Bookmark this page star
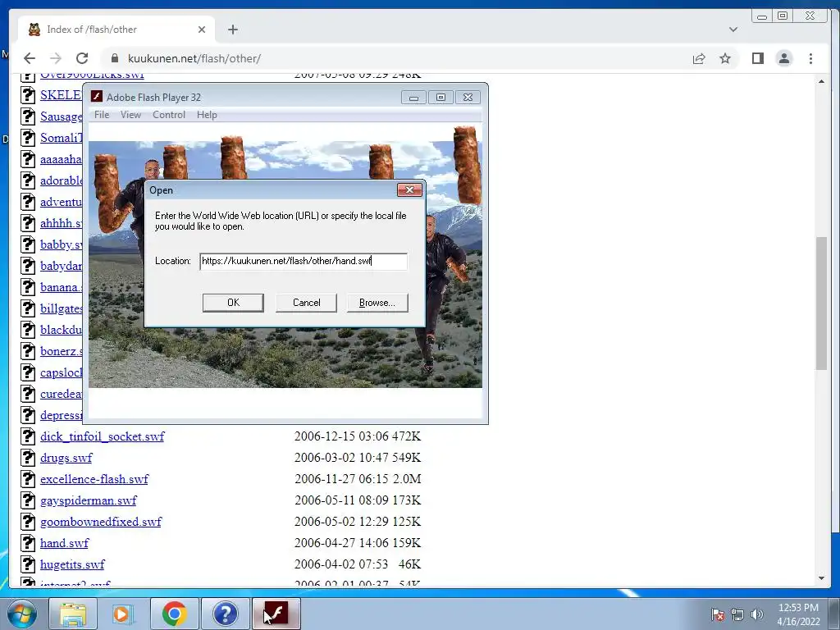The width and height of the screenshot is (840, 630). coord(725,58)
